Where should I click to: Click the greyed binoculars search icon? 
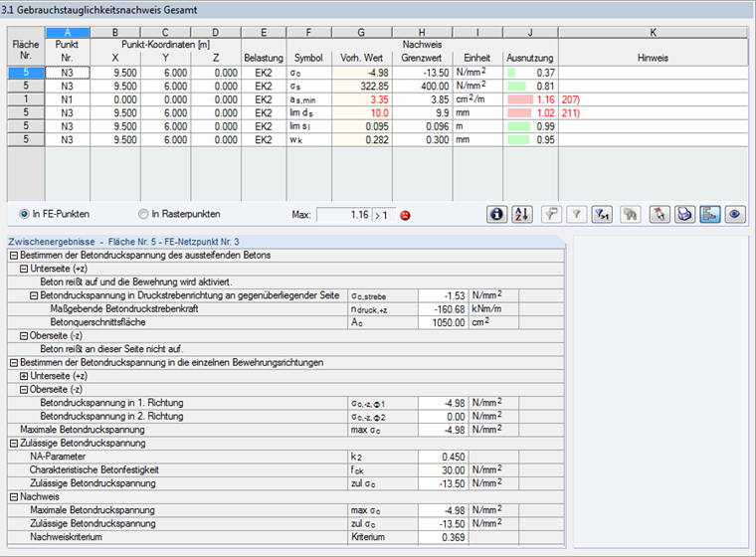[x=630, y=214]
